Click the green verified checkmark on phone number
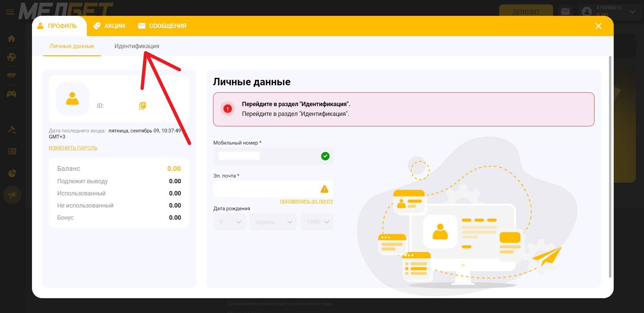 click(325, 156)
